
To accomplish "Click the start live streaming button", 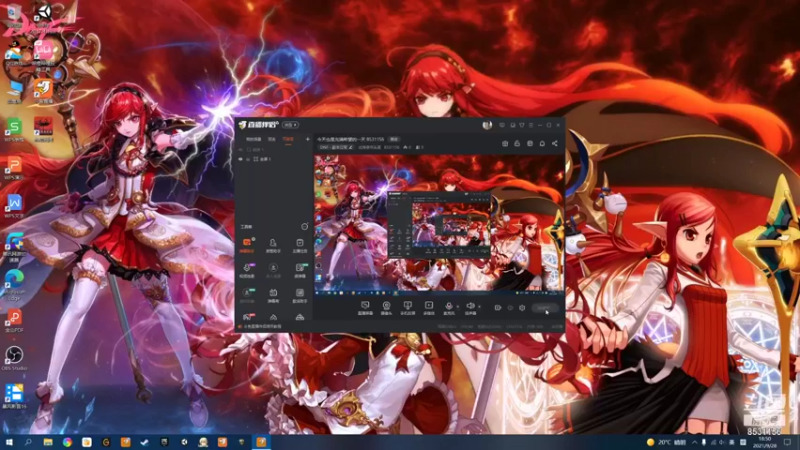I will coord(544,308).
